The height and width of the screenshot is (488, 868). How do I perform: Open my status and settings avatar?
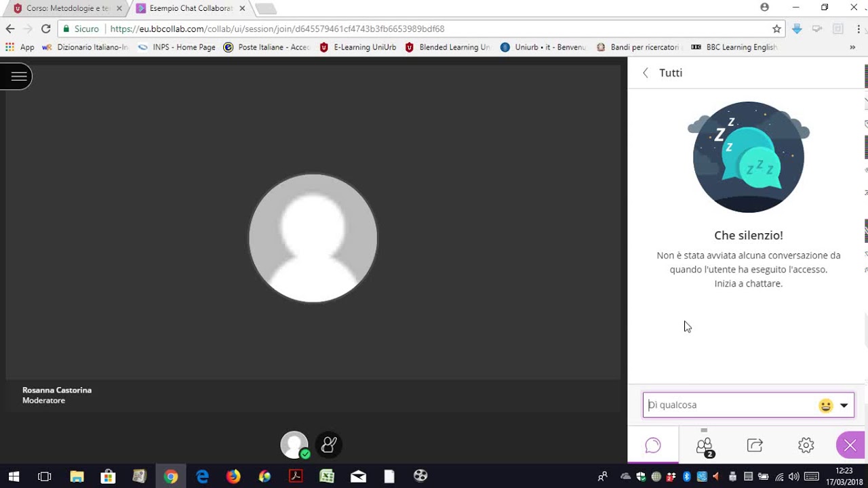[x=294, y=445]
